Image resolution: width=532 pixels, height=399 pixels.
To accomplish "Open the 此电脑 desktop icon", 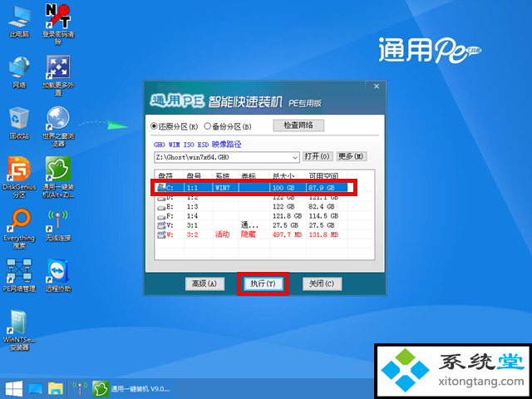I will click(19, 21).
